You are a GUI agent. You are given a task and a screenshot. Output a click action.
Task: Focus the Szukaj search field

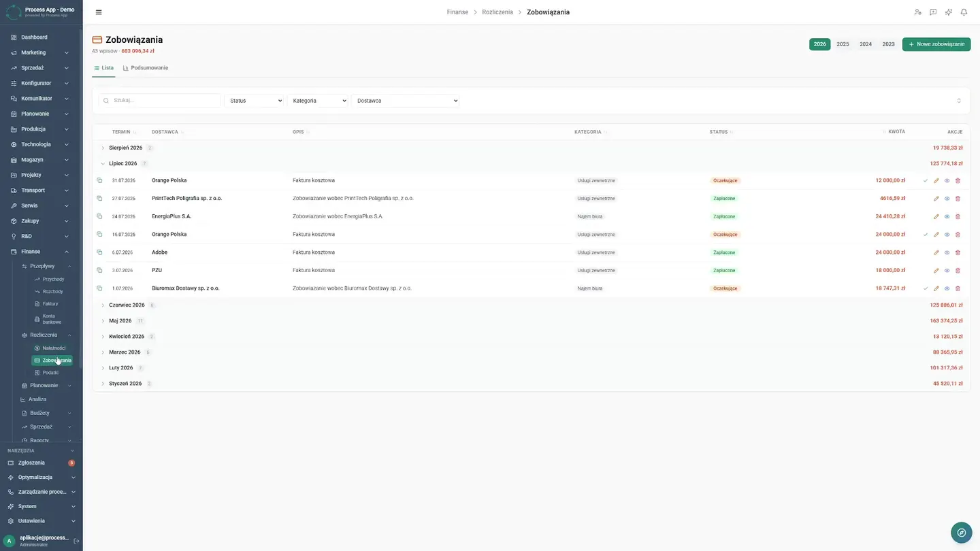pyautogui.click(x=160, y=101)
